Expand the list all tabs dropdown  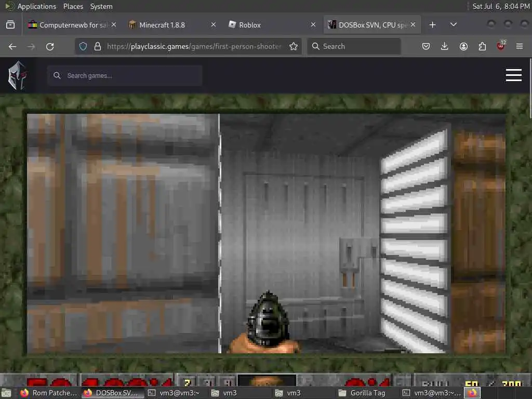[x=453, y=25]
